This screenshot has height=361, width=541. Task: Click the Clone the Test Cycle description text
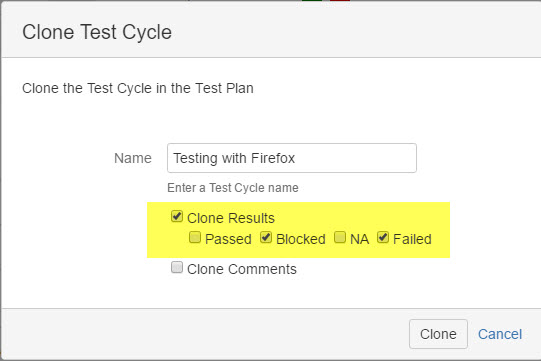(138, 88)
